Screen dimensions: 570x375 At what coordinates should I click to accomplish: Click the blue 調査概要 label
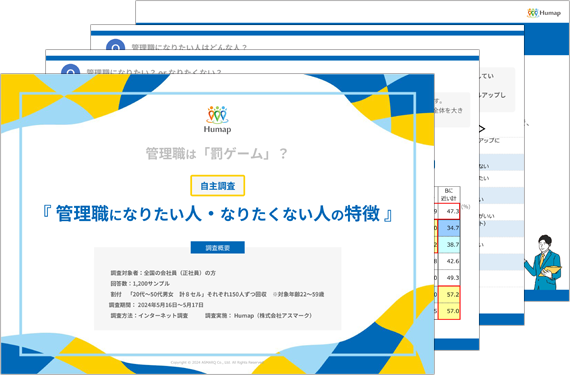[x=217, y=248]
